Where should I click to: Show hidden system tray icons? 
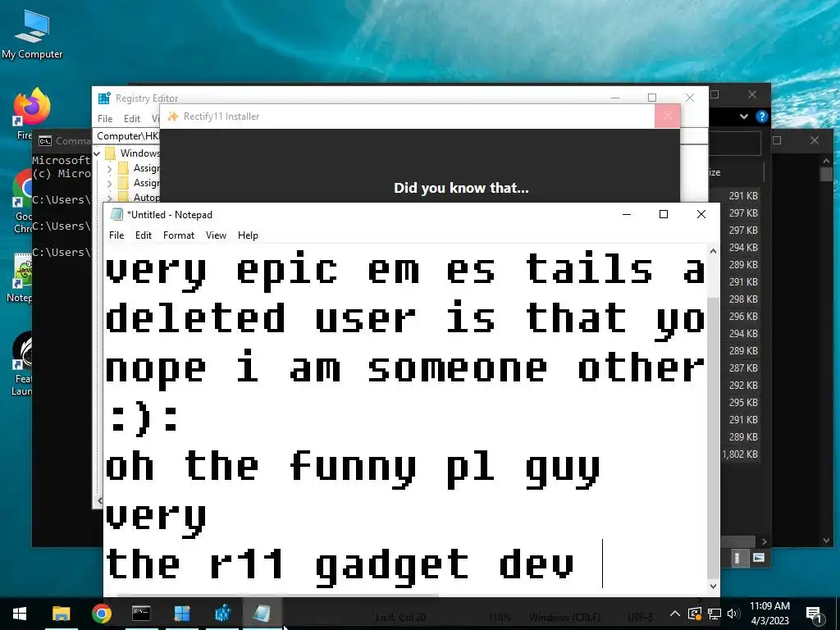click(675, 614)
